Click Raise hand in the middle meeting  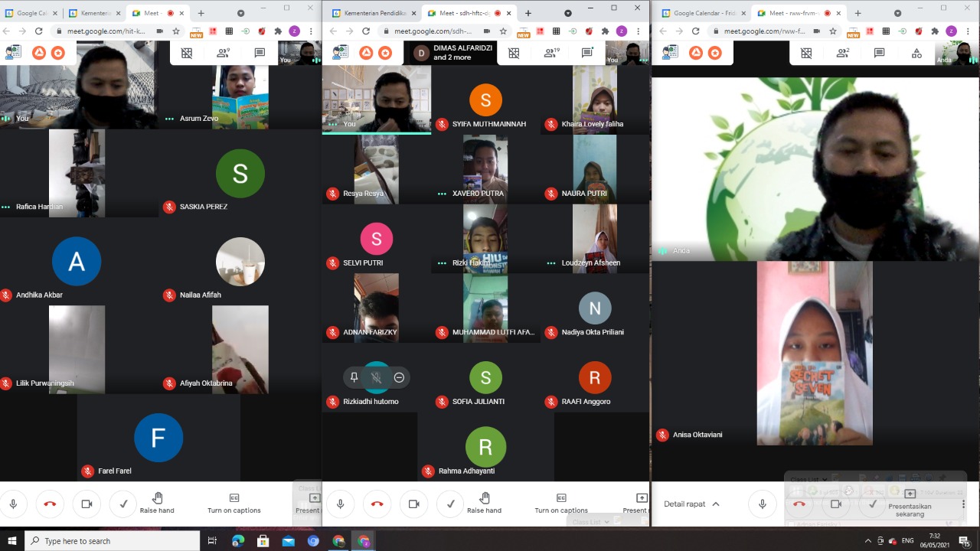[484, 503]
